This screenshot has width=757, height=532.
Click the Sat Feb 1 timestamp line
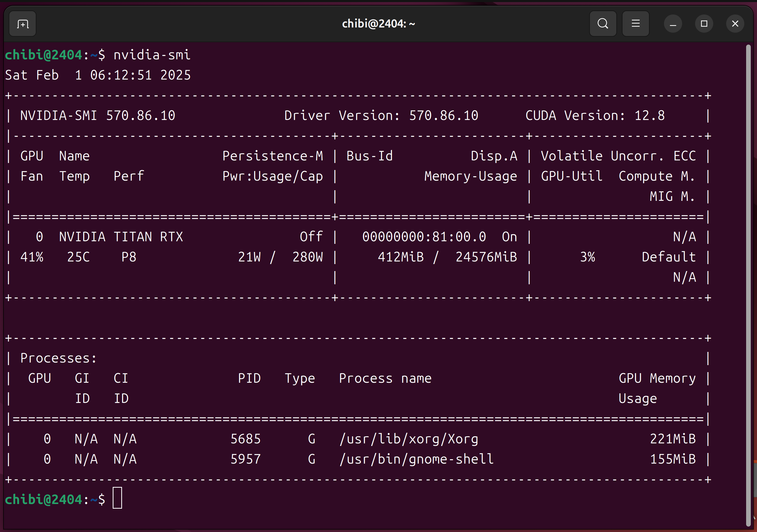[x=98, y=75]
